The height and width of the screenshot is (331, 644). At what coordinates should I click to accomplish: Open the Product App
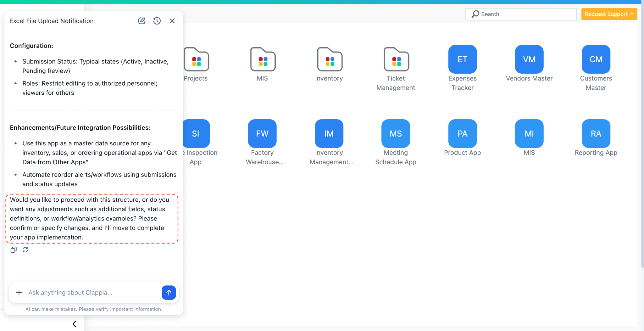pos(462,133)
